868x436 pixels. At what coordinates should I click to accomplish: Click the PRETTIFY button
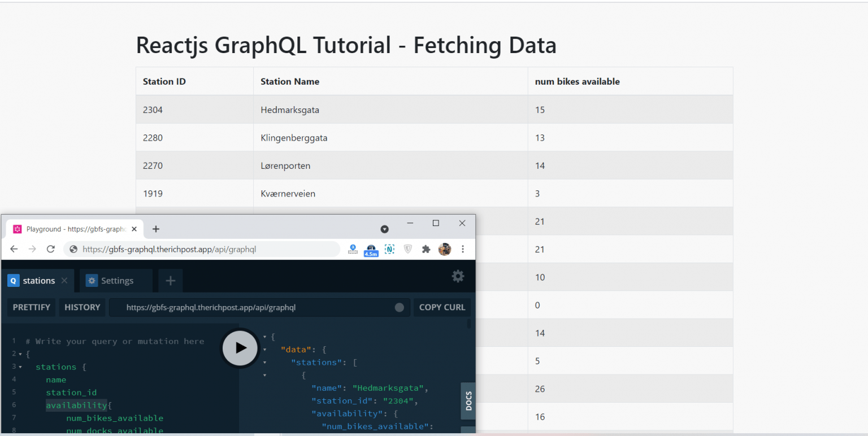(31, 307)
